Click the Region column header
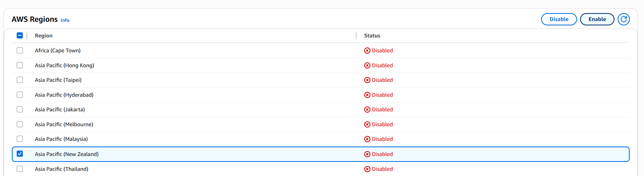The image size is (644, 176). [44, 36]
